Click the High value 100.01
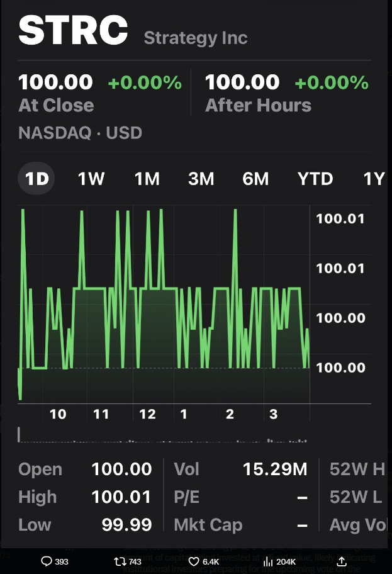This screenshot has height=574, width=392. point(121,497)
